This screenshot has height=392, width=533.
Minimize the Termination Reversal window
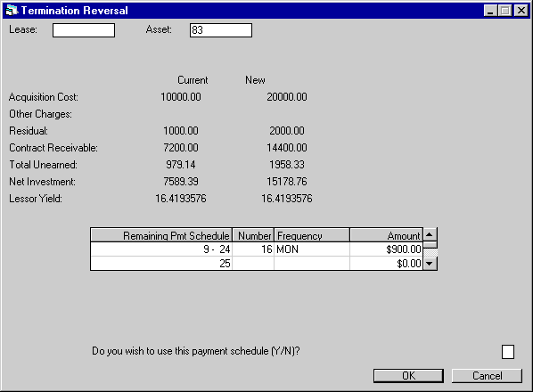pyautogui.click(x=490, y=11)
